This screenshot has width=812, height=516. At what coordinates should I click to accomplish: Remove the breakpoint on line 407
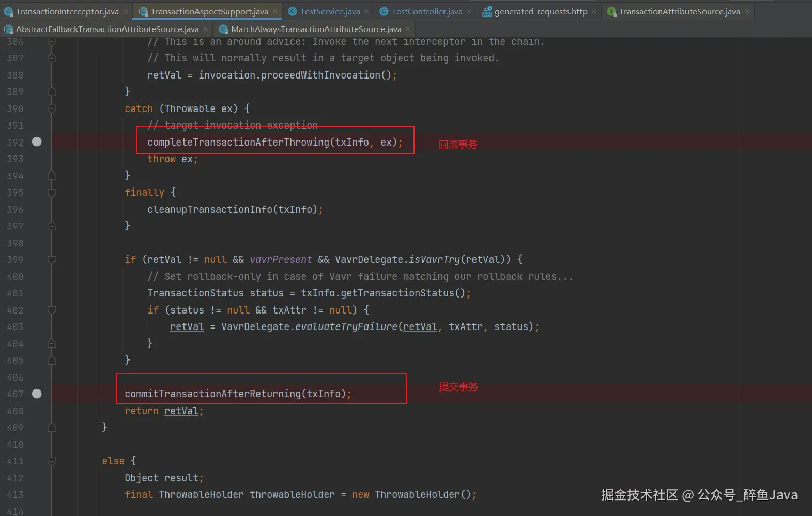pos(37,394)
